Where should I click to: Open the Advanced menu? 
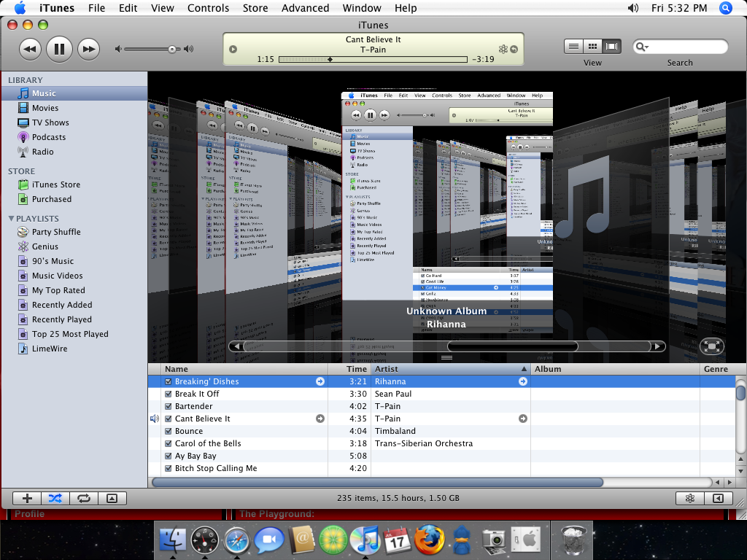(x=306, y=8)
